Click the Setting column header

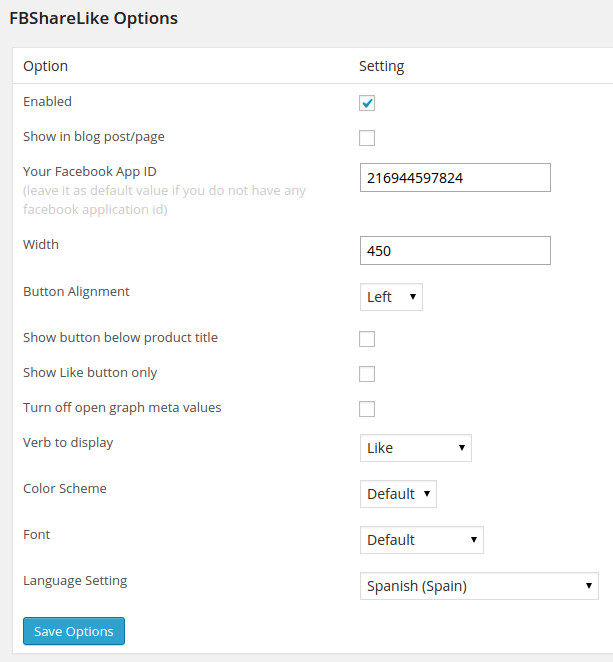click(x=382, y=66)
